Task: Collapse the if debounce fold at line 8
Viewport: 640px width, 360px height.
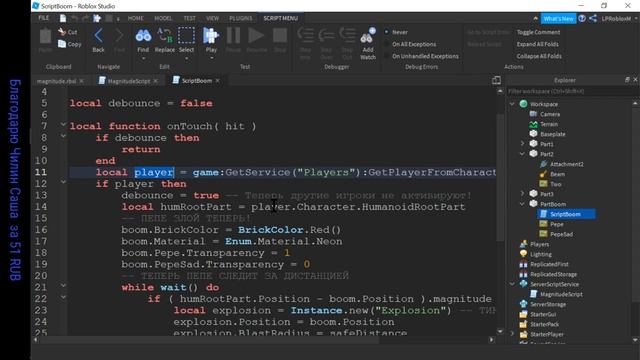Action: pos(63,136)
